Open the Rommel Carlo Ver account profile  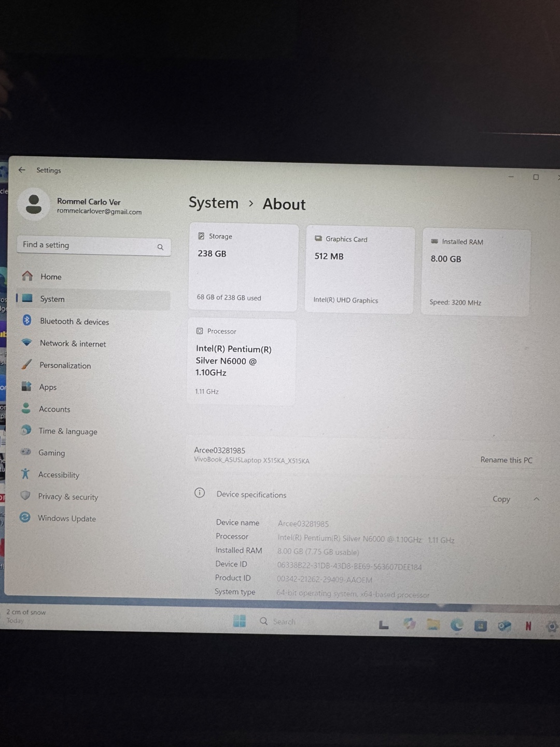click(80, 205)
